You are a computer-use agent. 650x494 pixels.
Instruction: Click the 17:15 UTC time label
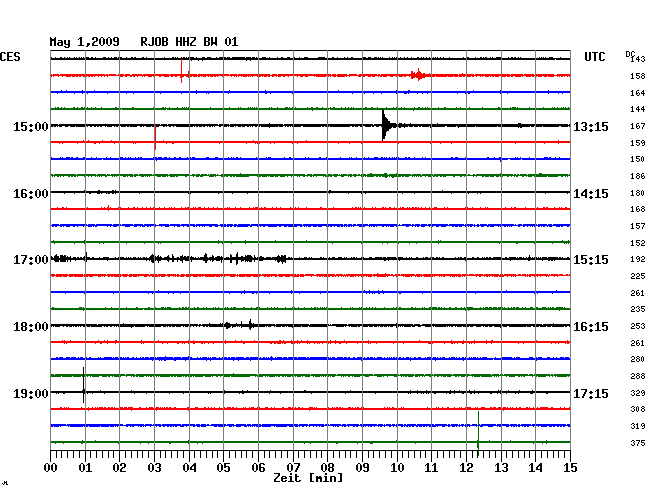(591, 393)
